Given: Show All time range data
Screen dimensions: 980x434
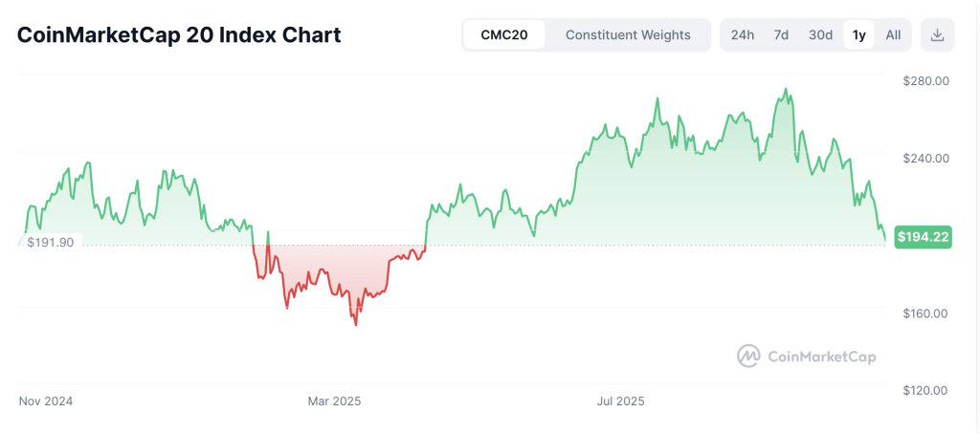Looking at the screenshot, I should pos(893,35).
